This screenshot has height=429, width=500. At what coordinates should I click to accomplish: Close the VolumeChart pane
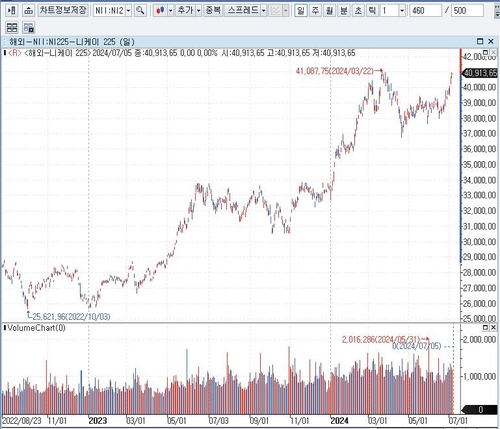pos(493,327)
